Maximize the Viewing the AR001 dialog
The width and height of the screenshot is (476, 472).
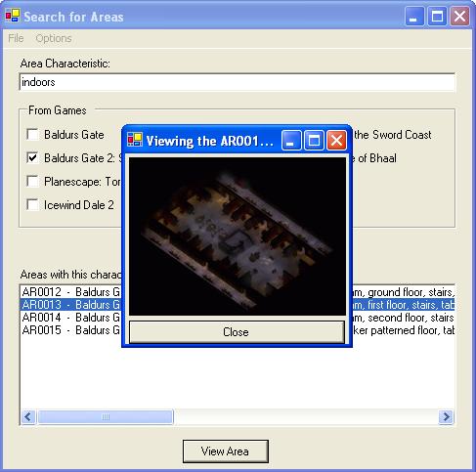pos(314,141)
